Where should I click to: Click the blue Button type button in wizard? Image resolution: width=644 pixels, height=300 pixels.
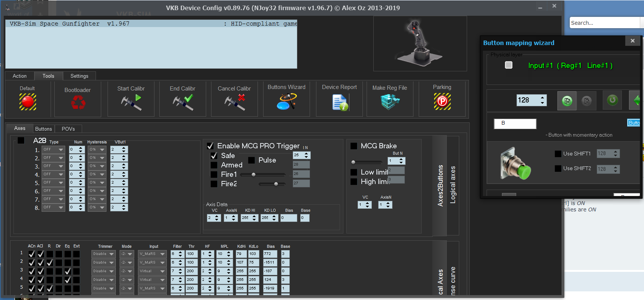click(x=634, y=123)
